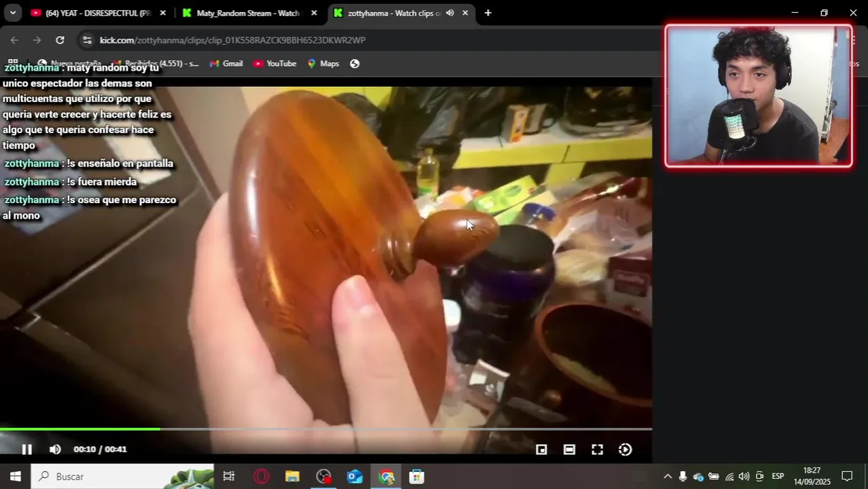The image size is (868, 489).
Task: Open the YouTube bookmark
Action: (275, 63)
